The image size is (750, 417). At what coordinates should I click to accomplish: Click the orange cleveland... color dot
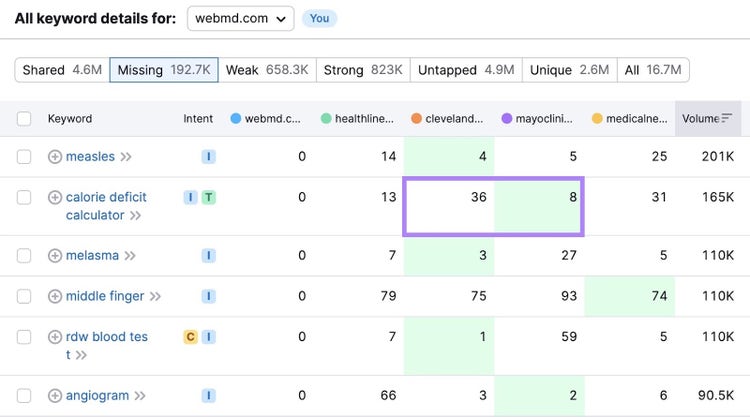pos(416,118)
